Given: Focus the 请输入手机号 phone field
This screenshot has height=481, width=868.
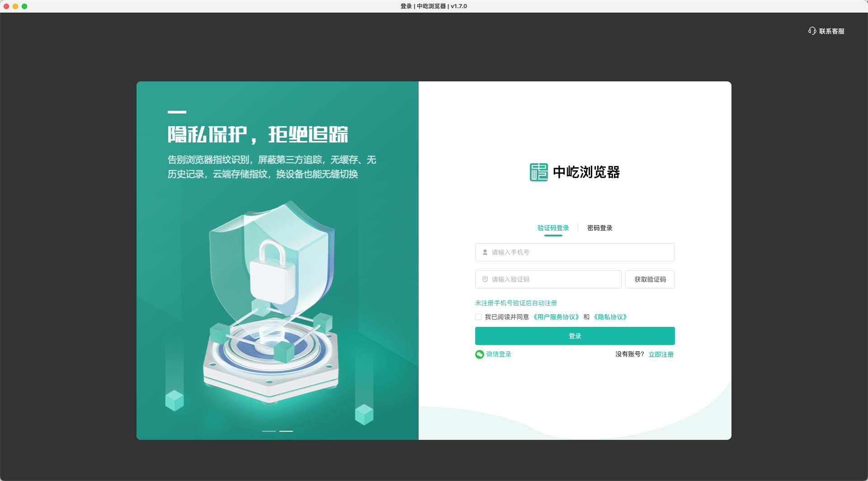Looking at the screenshot, I should point(575,252).
